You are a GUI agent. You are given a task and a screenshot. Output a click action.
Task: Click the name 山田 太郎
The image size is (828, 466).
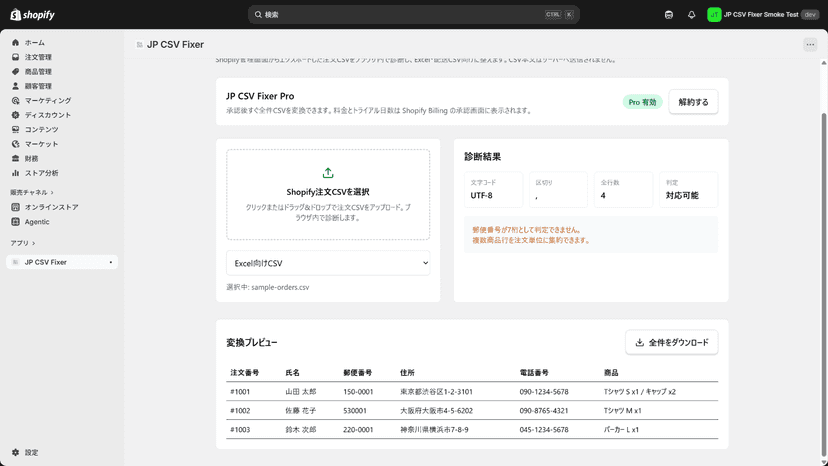301,392
